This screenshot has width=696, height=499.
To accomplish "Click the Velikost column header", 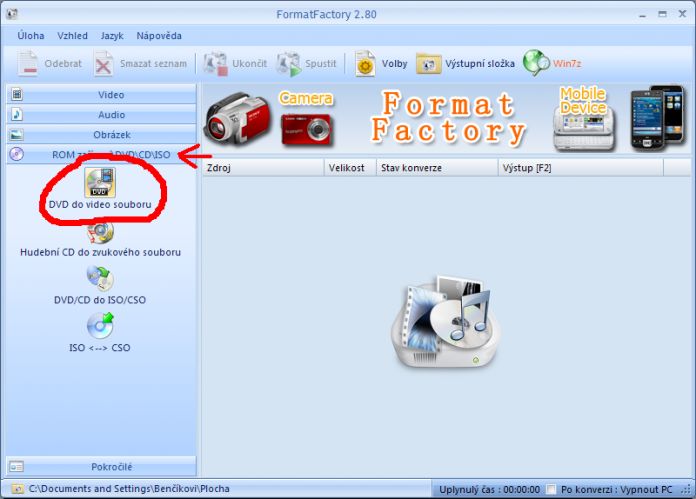I will point(350,168).
